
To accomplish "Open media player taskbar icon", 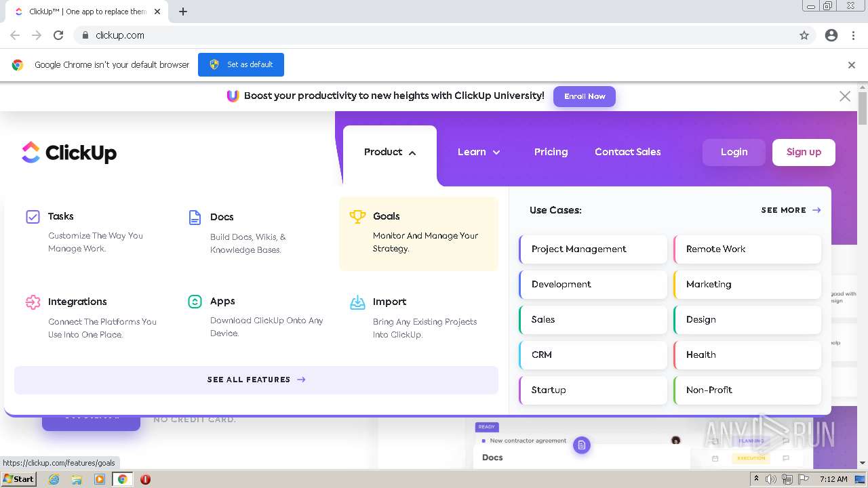I will point(100,479).
